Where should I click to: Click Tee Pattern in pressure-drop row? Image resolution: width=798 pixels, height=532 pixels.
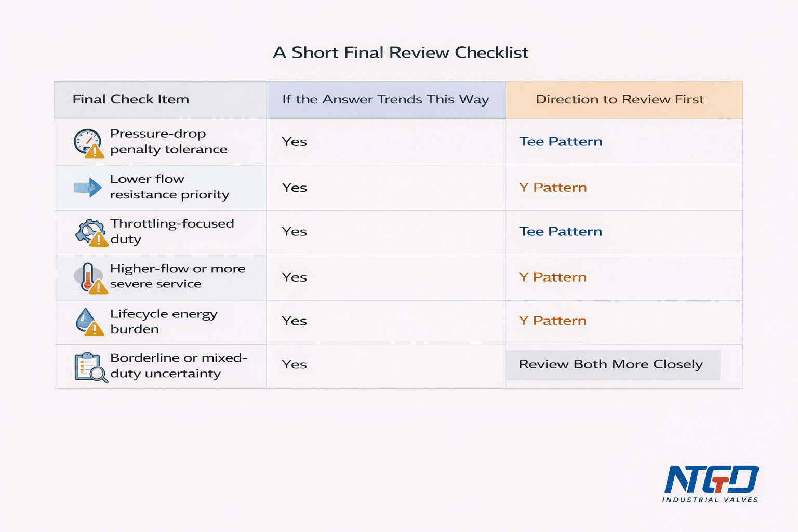point(561,142)
